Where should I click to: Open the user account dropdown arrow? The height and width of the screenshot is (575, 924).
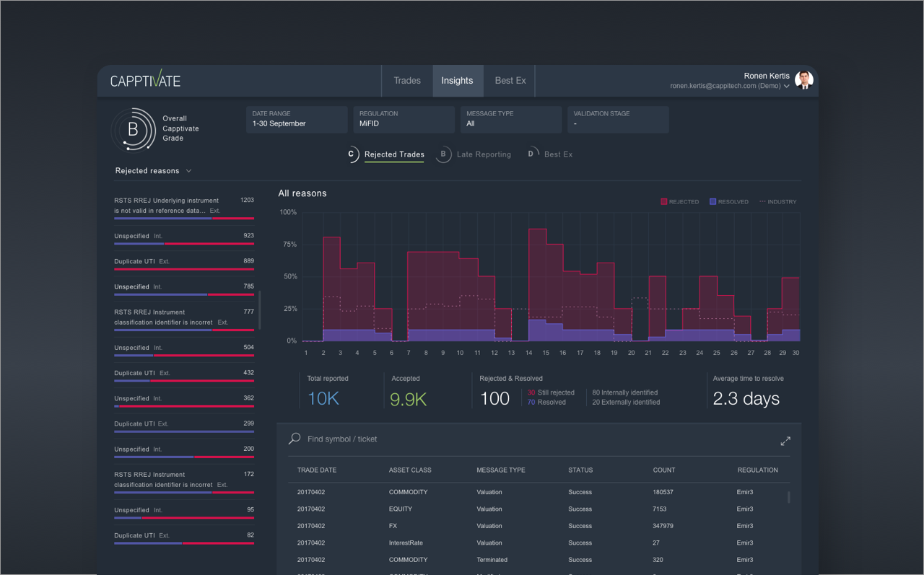786,87
